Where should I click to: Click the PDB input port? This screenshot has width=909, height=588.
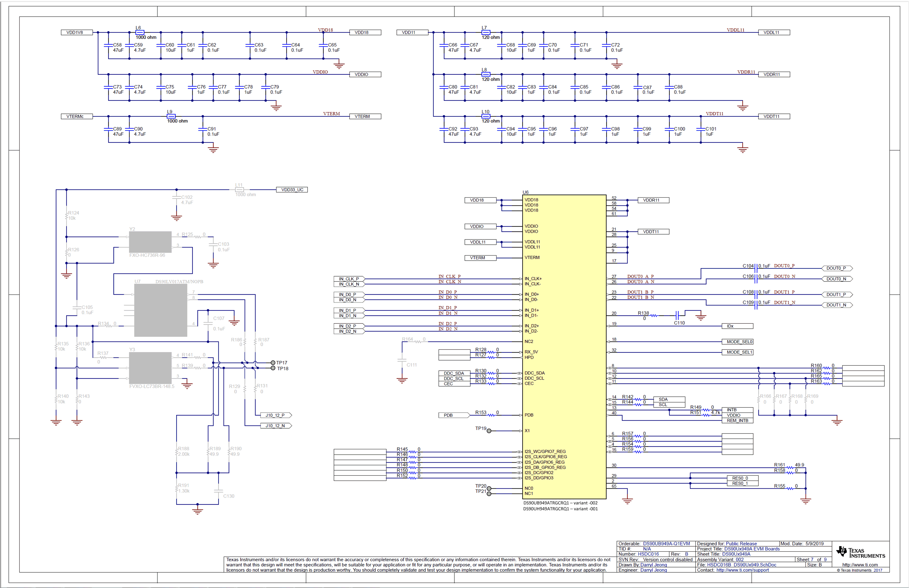click(x=454, y=415)
